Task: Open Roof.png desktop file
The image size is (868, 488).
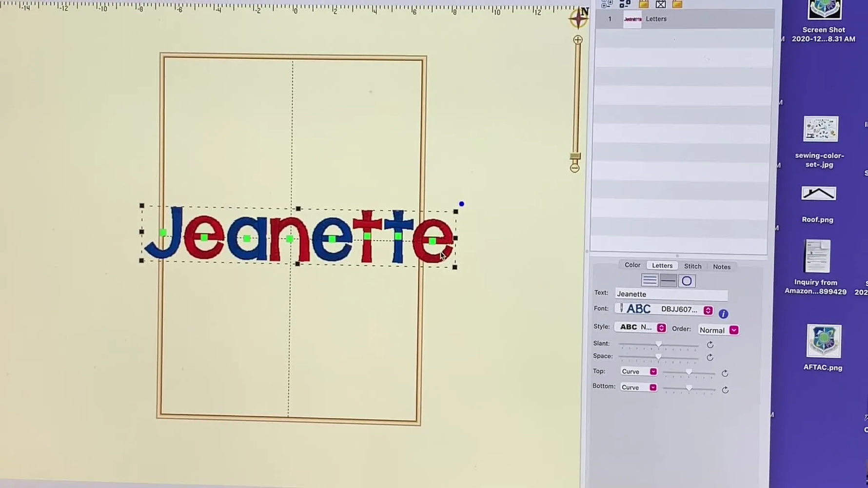Action: click(x=818, y=205)
